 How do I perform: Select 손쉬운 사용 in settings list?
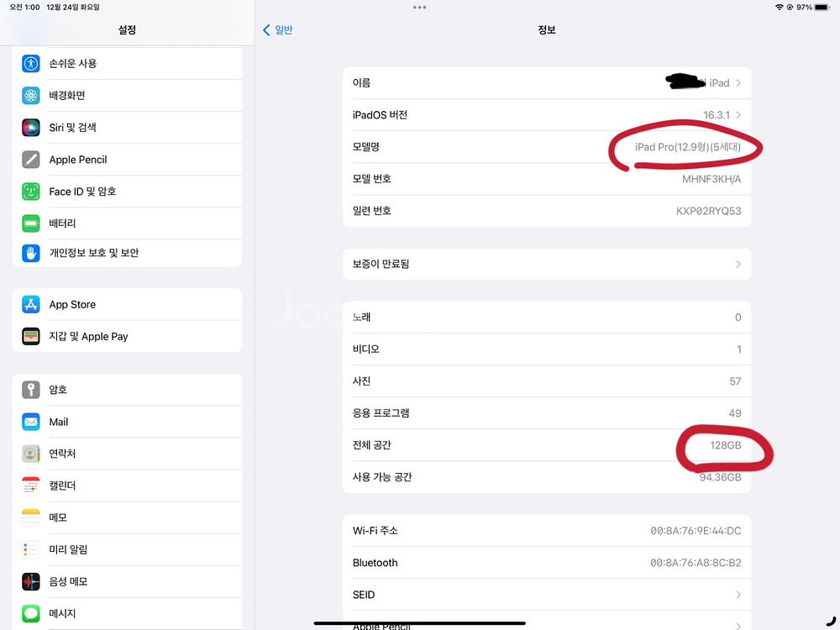(x=127, y=63)
